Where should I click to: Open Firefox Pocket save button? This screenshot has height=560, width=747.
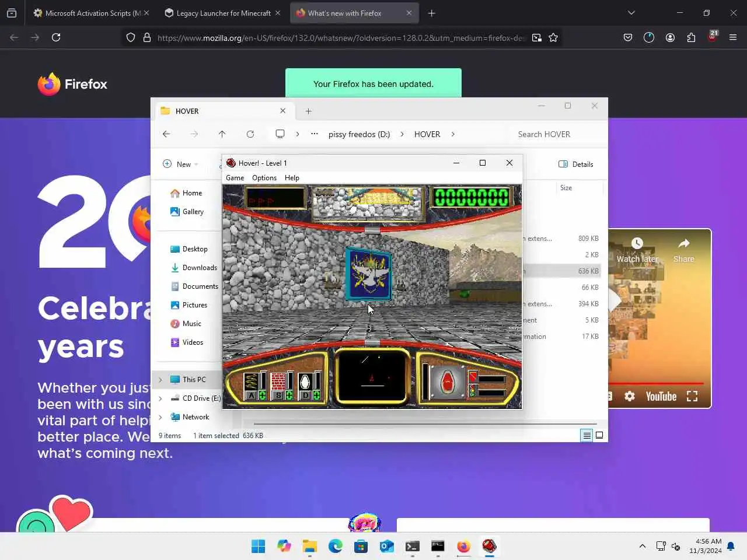point(628,37)
